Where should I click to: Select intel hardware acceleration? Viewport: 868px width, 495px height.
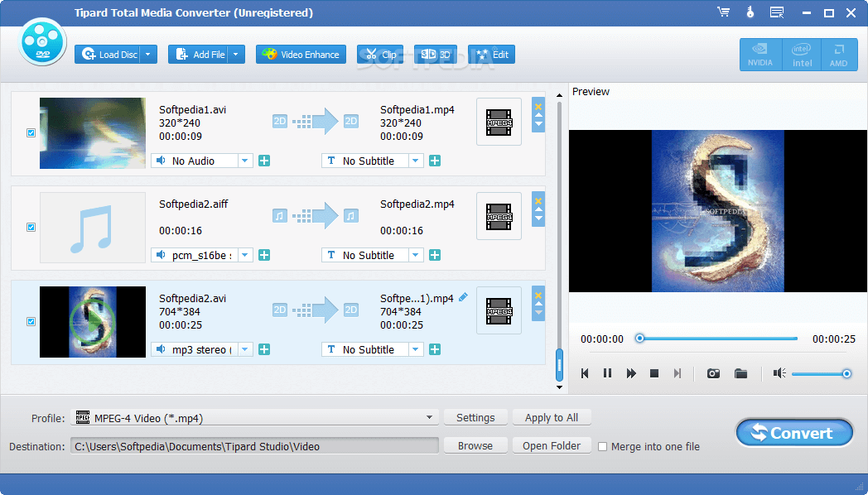[801, 54]
